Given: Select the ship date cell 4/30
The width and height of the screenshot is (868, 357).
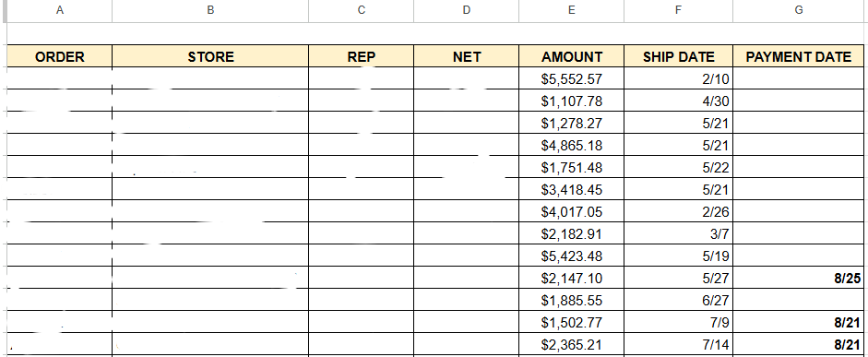Looking at the screenshot, I should coord(679,101).
